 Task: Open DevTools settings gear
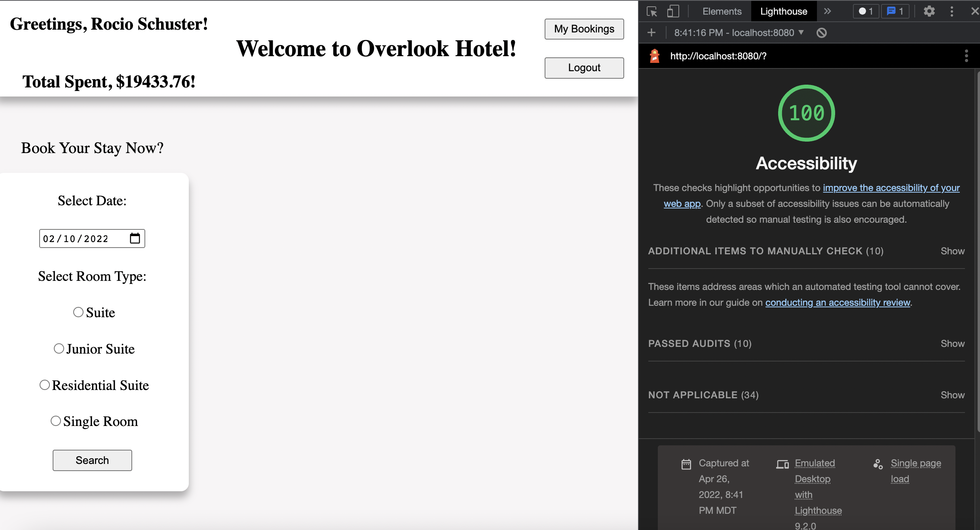tap(929, 11)
